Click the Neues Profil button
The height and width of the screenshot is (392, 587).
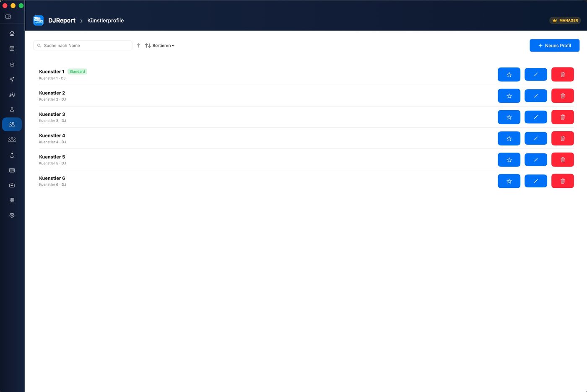554,45
